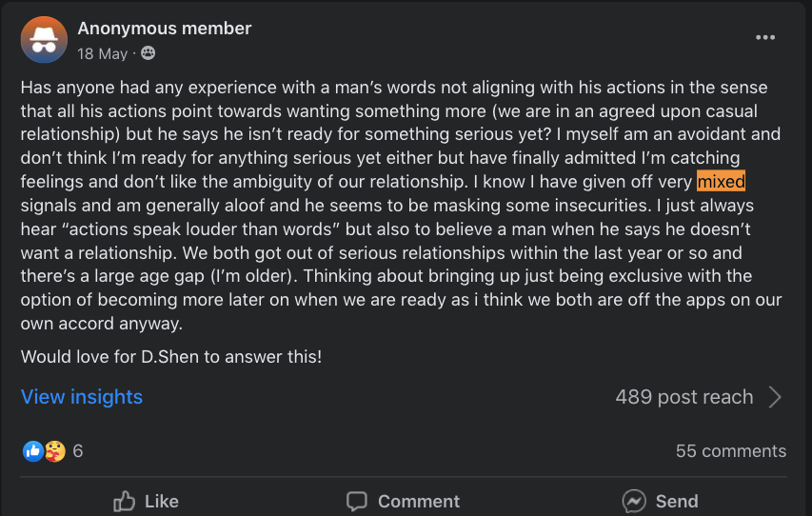The image size is (812, 516).
Task: Click the Messenger Send icon
Action: coord(634,501)
